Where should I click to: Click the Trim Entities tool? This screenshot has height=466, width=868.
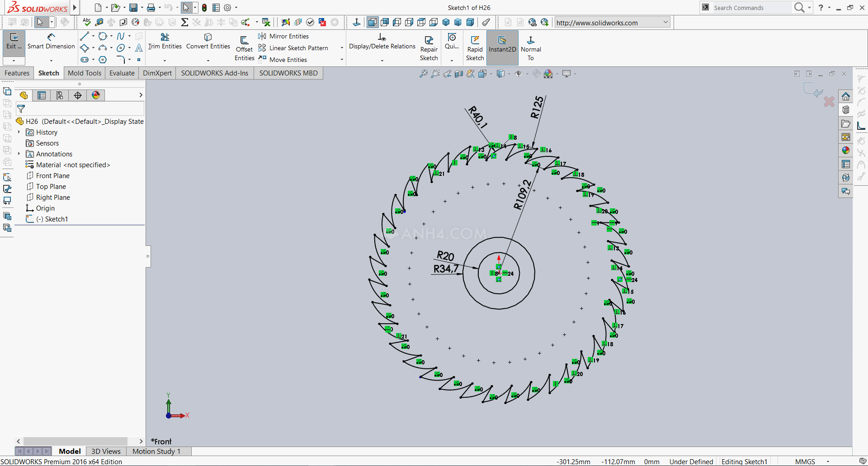click(x=165, y=42)
